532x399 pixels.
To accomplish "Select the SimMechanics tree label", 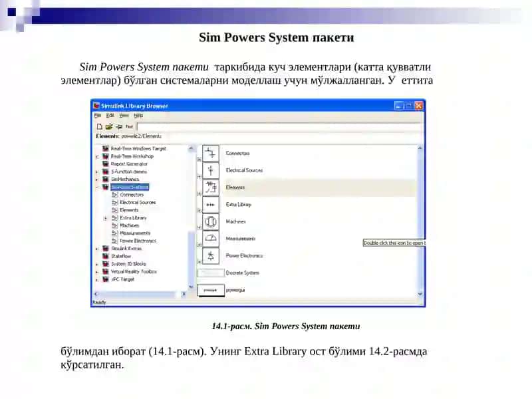I will [125, 179].
